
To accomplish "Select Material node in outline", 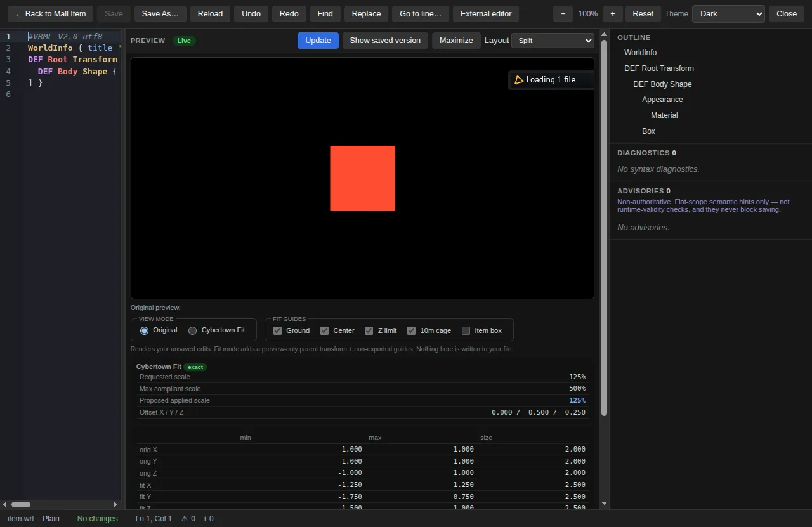I will click(x=664, y=115).
